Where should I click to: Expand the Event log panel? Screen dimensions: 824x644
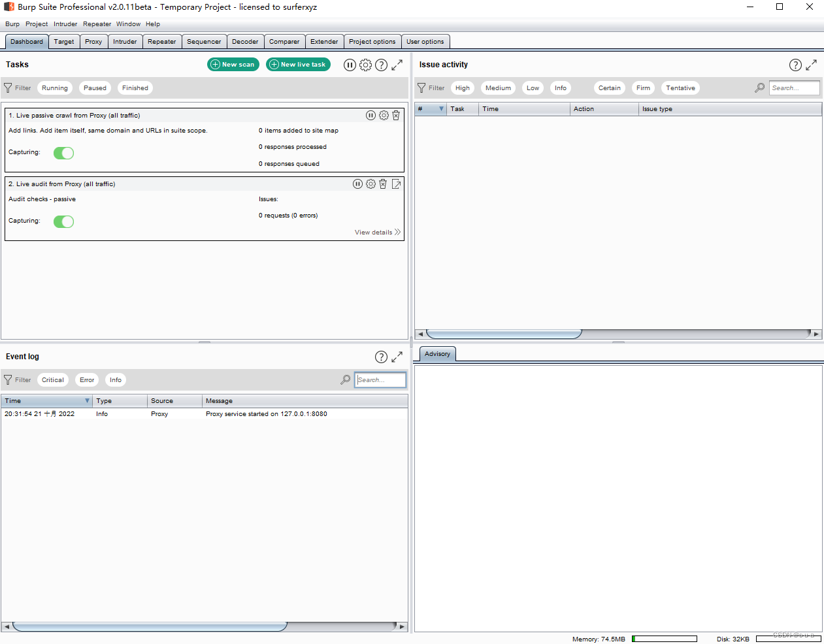397,357
